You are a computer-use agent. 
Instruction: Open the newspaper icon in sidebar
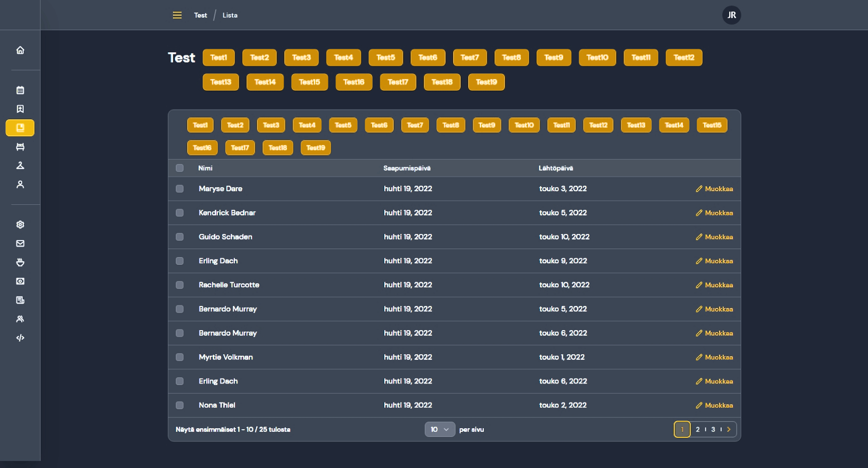[x=20, y=300]
